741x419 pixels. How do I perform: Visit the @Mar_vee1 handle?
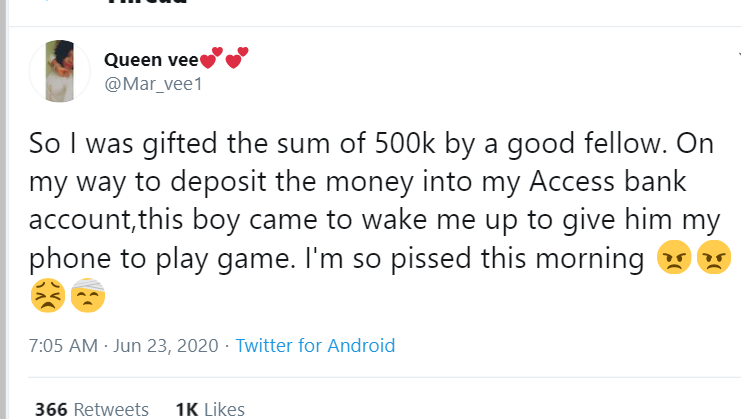click(x=153, y=85)
